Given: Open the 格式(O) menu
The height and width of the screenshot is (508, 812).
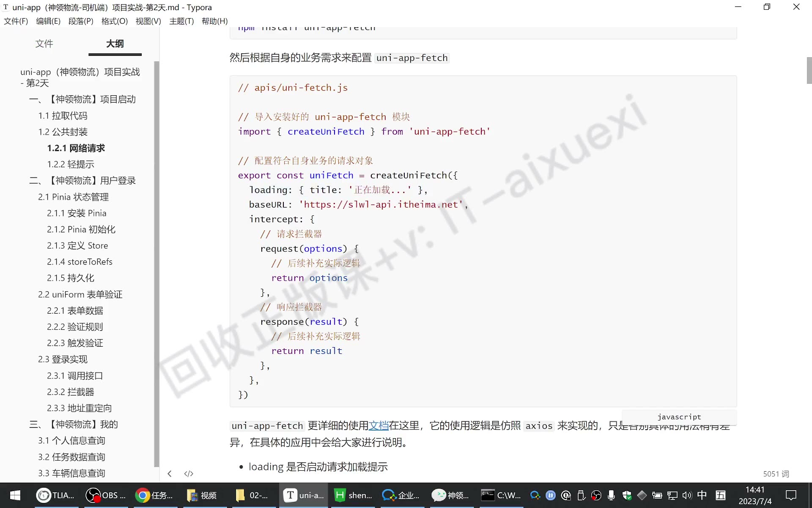Looking at the screenshot, I should [115, 21].
